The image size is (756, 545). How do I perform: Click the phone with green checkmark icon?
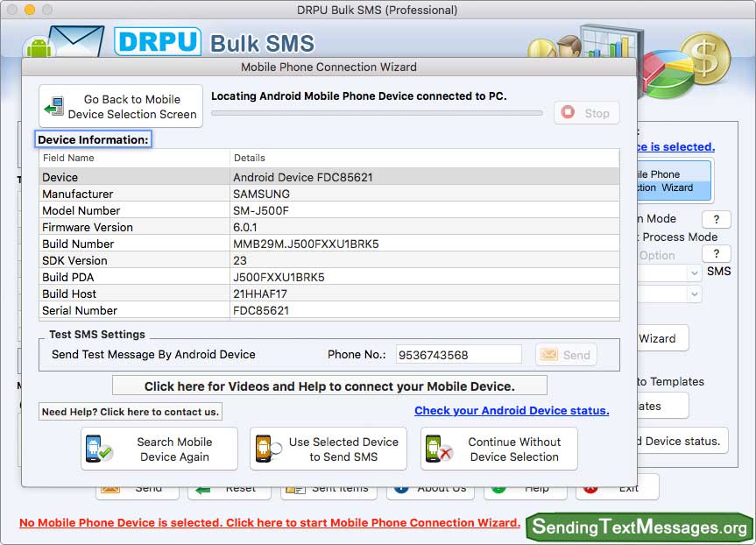pyautogui.click(x=98, y=449)
